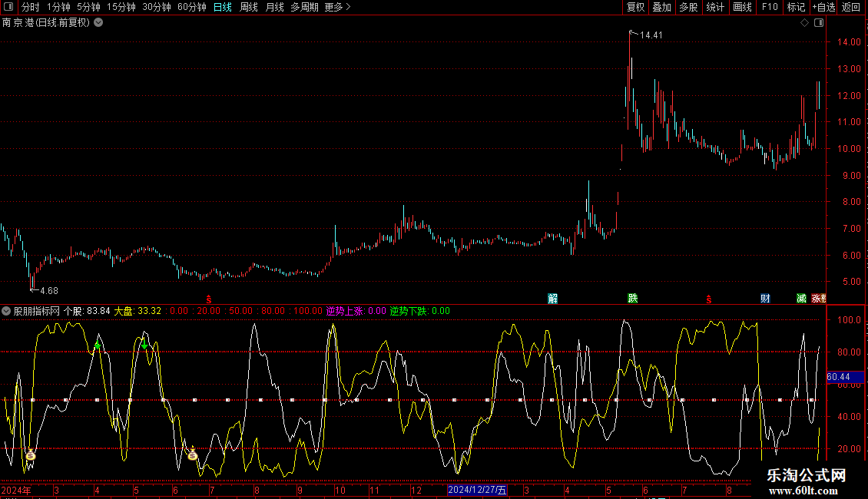
Task: Toggle the right side panel icon
Action: tap(819, 23)
